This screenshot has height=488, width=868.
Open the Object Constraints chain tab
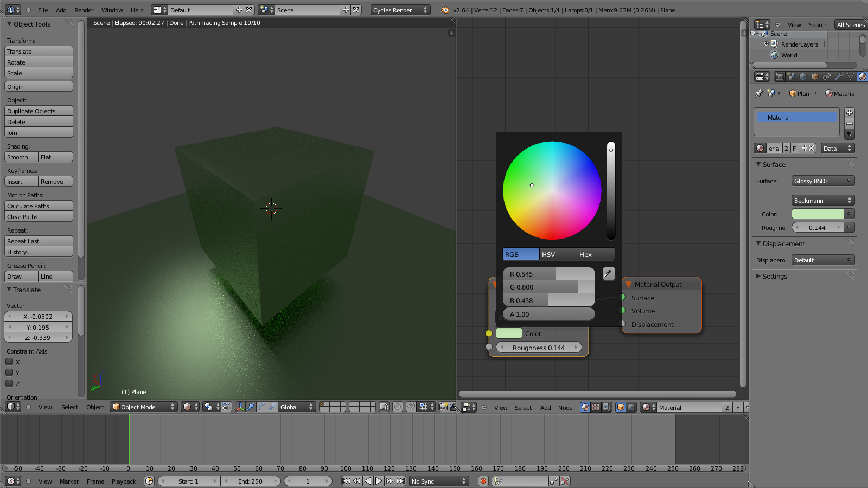(x=827, y=76)
